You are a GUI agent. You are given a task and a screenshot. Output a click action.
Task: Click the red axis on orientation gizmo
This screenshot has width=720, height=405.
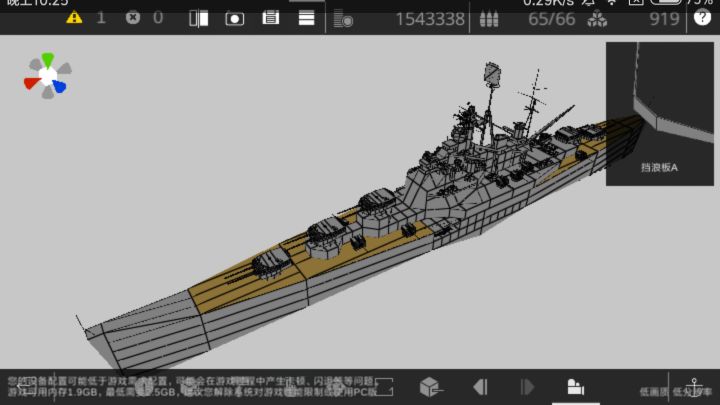click(32, 83)
